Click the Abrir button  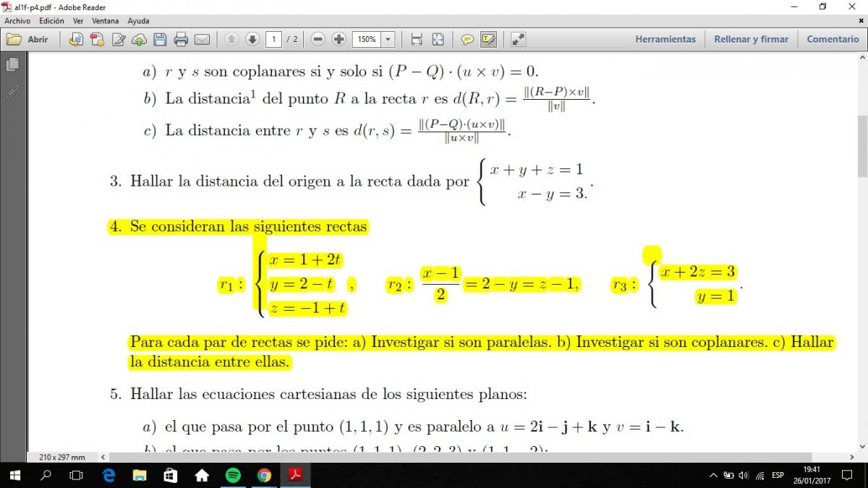[29, 40]
